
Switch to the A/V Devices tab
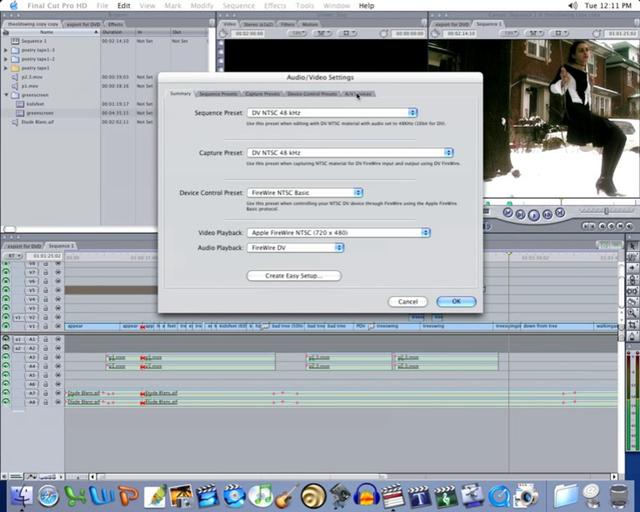coord(358,94)
